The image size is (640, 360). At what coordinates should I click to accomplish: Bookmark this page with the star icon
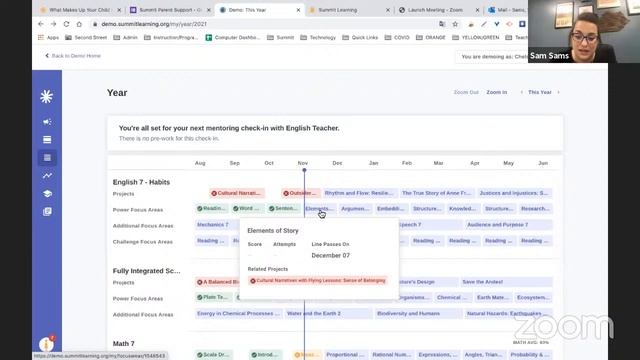[x=455, y=24]
